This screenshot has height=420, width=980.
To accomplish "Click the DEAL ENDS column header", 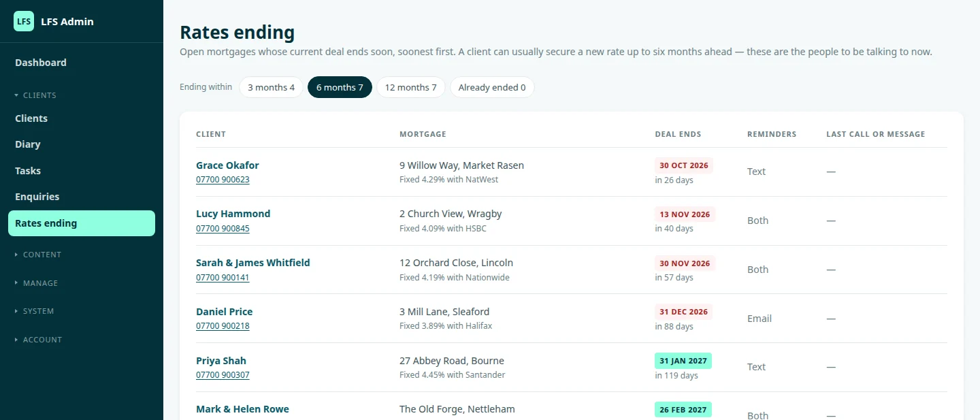I will 678,134.
